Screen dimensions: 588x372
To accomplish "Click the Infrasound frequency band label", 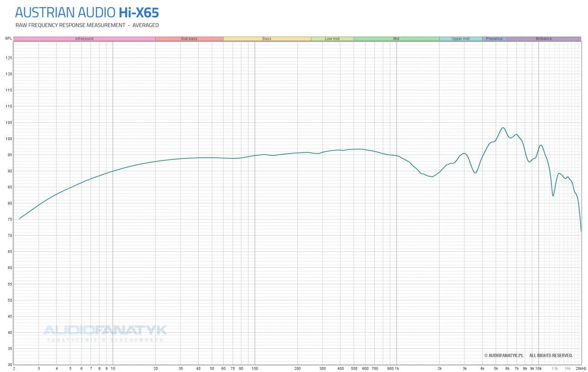I will [x=84, y=39].
